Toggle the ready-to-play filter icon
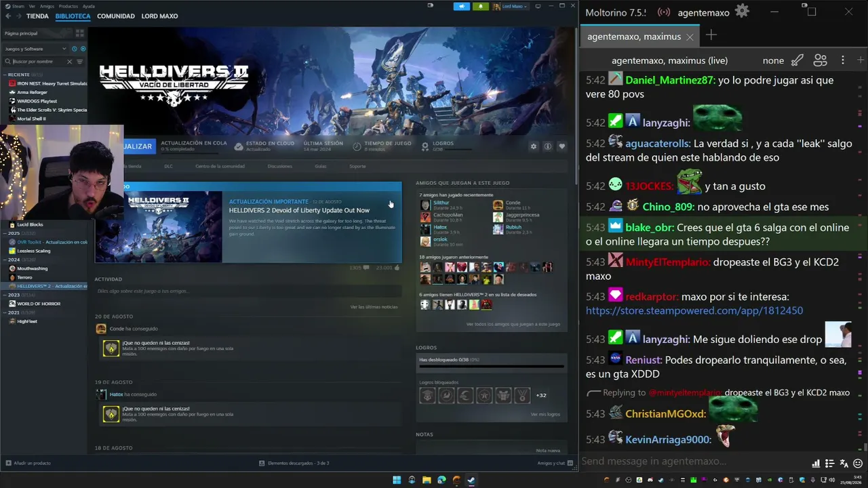This screenshot has width=868, height=488. coord(83,49)
